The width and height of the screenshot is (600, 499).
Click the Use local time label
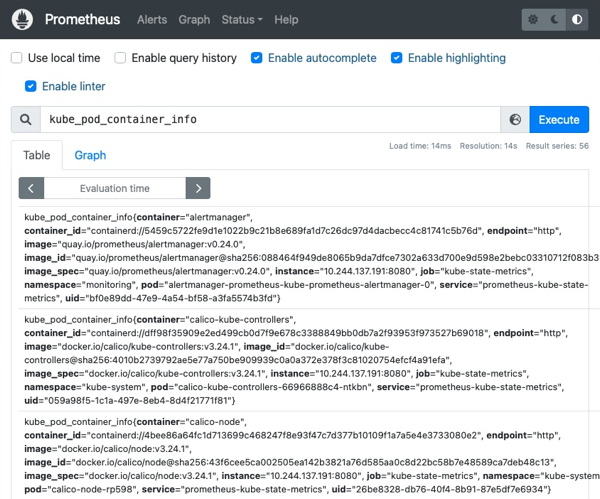[x=64, y=58]
